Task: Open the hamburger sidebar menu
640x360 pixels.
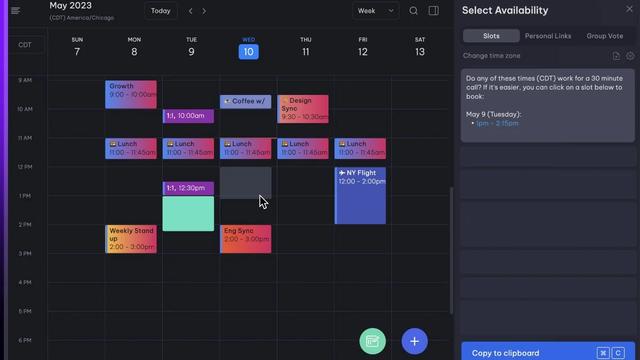Action: pos(16,11)
